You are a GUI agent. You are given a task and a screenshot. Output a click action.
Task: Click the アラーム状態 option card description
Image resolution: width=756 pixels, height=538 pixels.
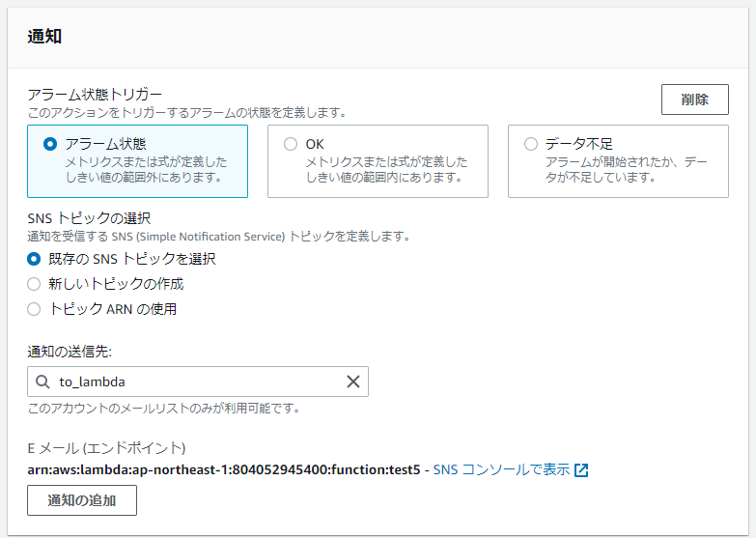(x=146, y=169)
